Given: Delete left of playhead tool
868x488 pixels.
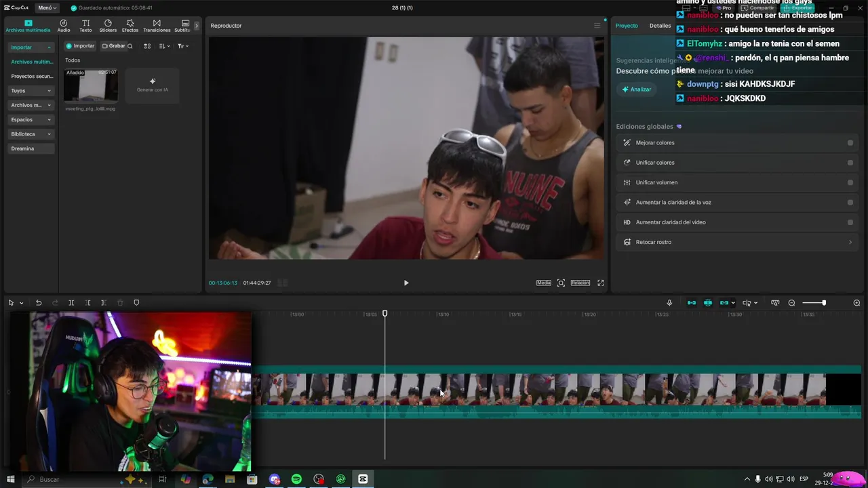Looking at the screenshot, I should (87, 303).
